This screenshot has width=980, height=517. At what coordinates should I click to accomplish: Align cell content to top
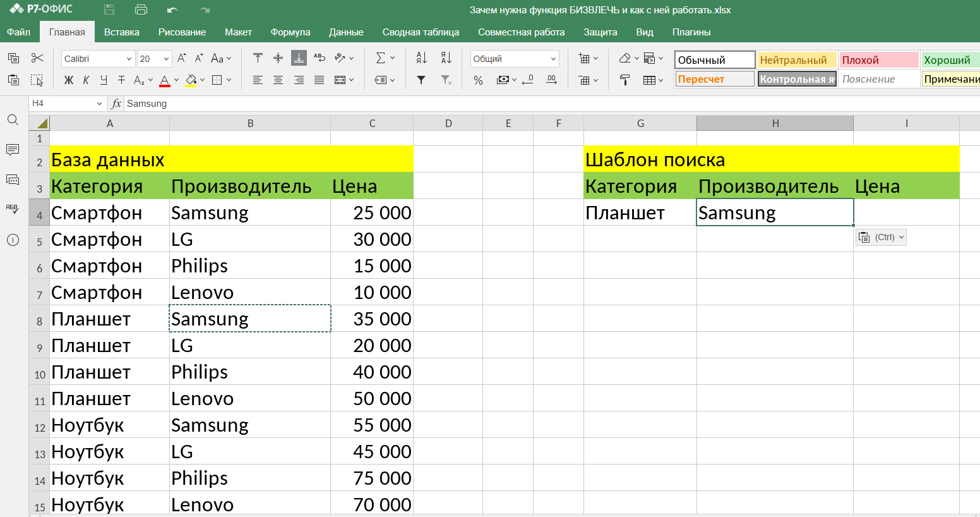tap(258, 58)
